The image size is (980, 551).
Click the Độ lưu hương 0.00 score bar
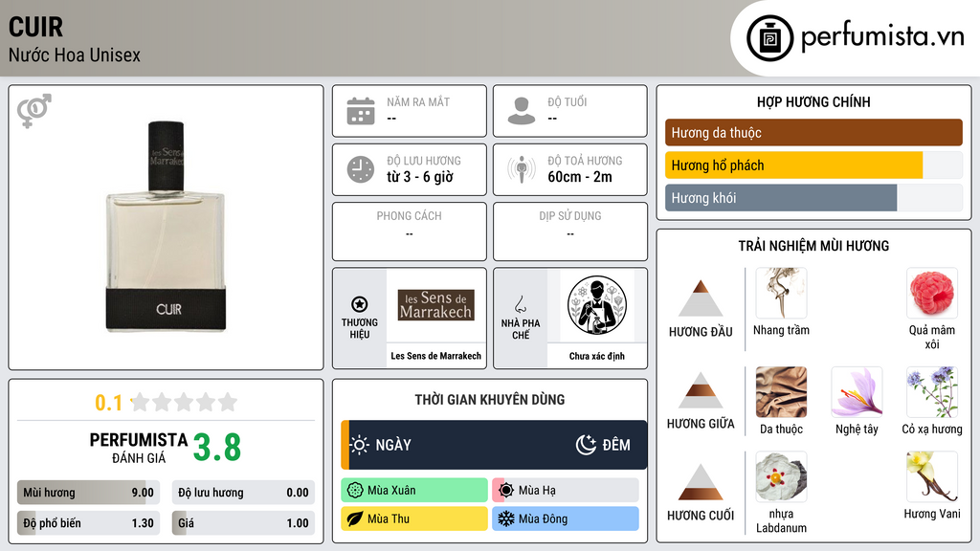click(x=243, y=493)
